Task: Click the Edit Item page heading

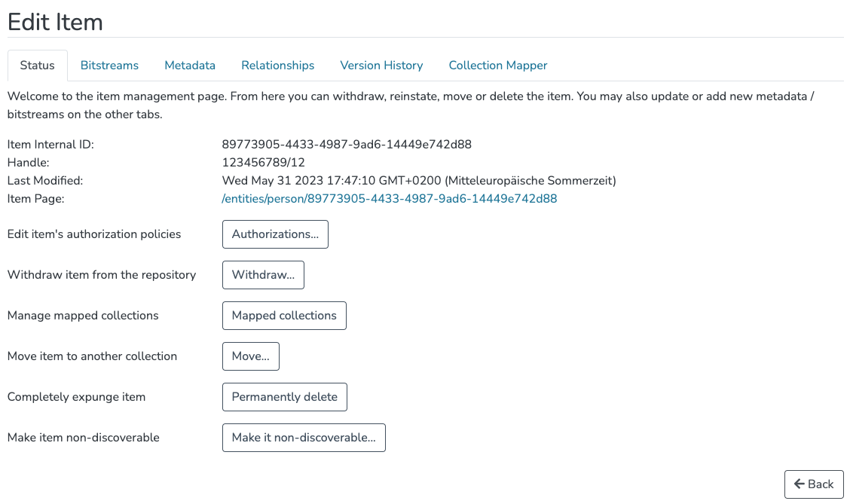Action: point(55,22)
